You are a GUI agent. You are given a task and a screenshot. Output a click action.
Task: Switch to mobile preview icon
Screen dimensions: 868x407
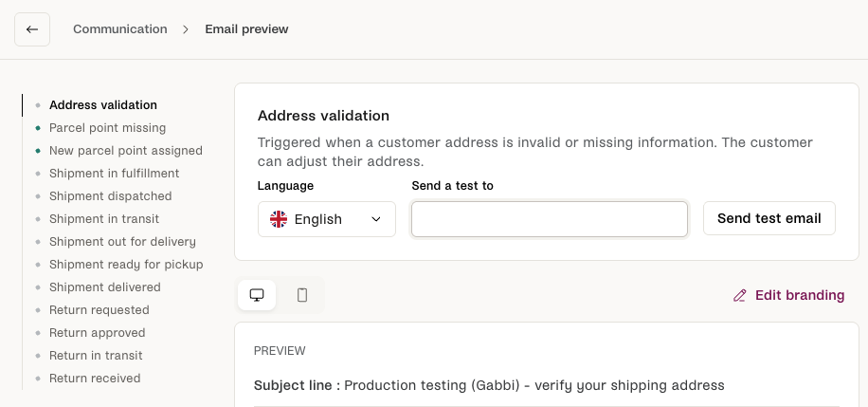click(x=302, y=295)
